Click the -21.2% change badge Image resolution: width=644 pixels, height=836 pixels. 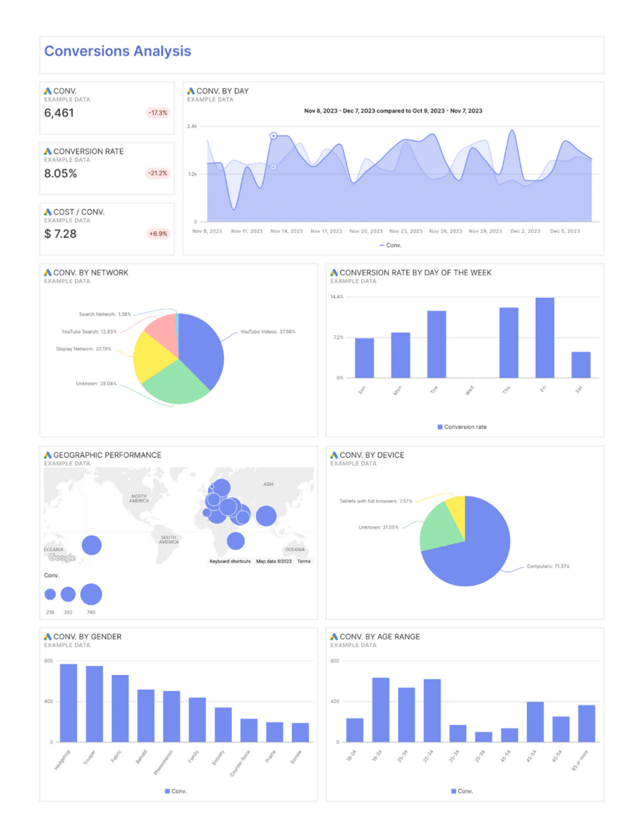(157, 173)
